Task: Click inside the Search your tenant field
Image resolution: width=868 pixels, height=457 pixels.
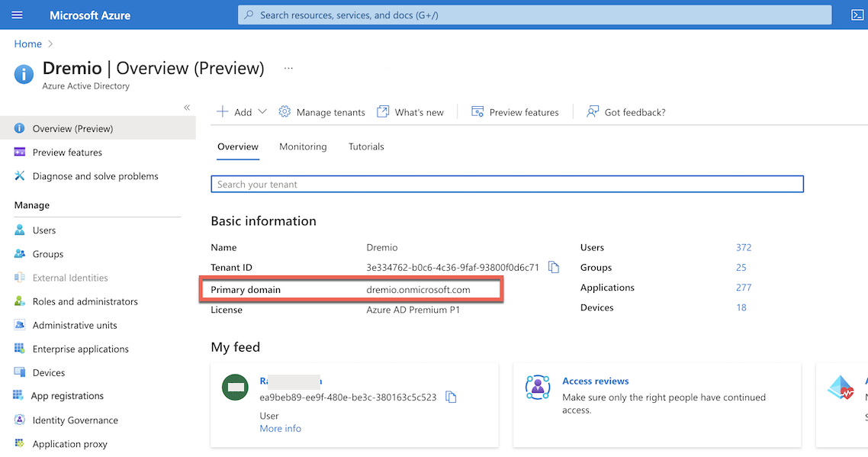Action: point(506,184)
